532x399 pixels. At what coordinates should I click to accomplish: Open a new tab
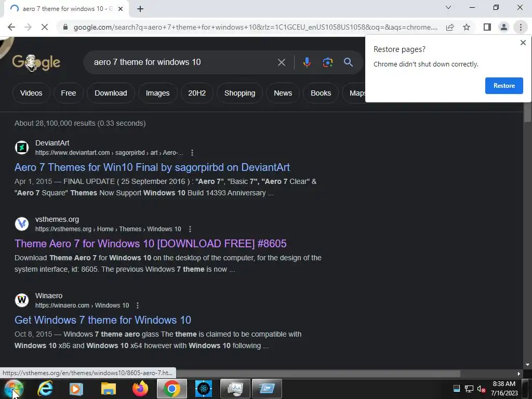click(x=140, y=9)
